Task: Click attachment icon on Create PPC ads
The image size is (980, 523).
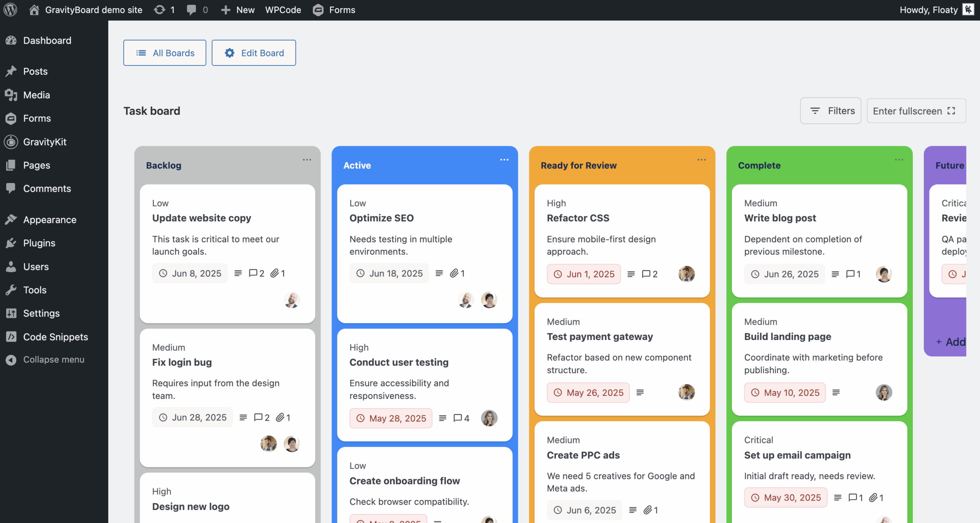Action: pos(650,510)
